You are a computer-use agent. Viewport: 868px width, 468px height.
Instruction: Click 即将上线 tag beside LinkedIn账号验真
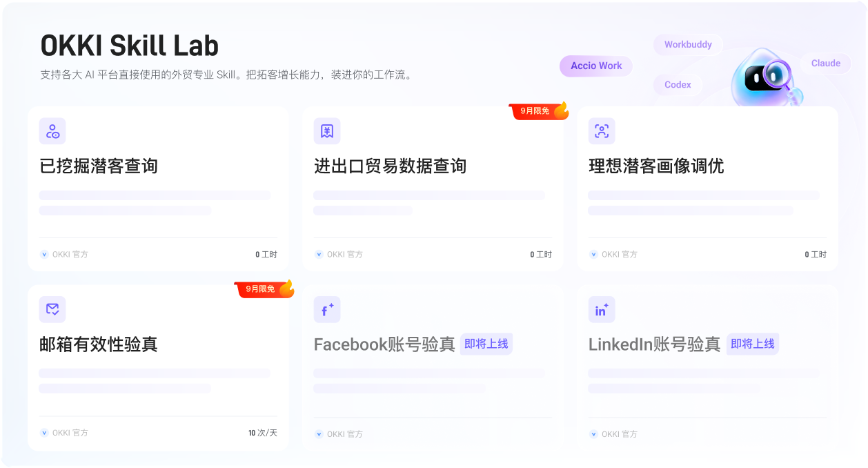[753, 344]
